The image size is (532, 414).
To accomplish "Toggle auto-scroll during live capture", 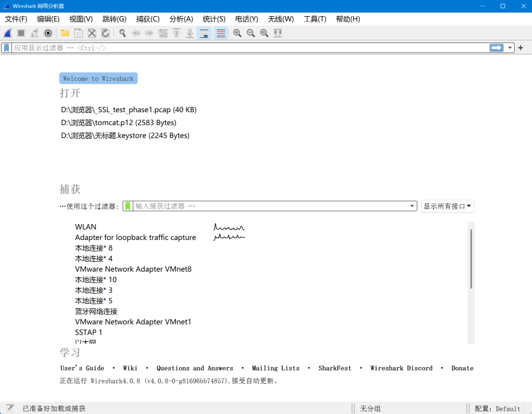I will 204,33.
